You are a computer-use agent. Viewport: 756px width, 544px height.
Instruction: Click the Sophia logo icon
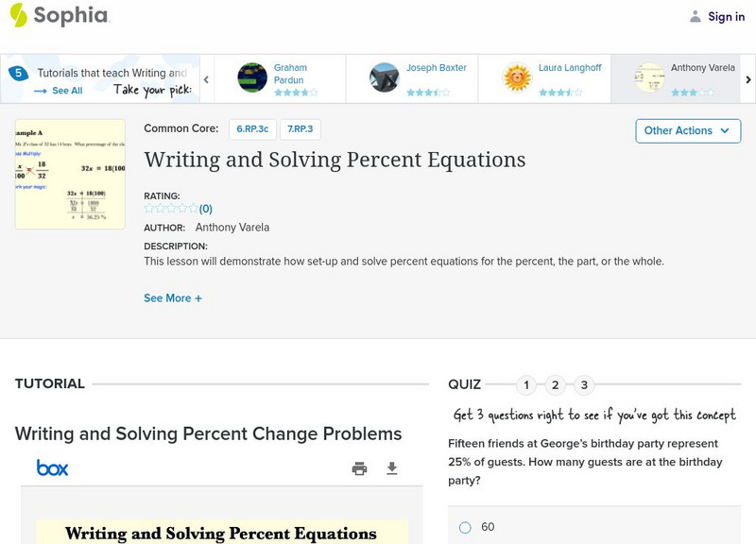point(18,15)
